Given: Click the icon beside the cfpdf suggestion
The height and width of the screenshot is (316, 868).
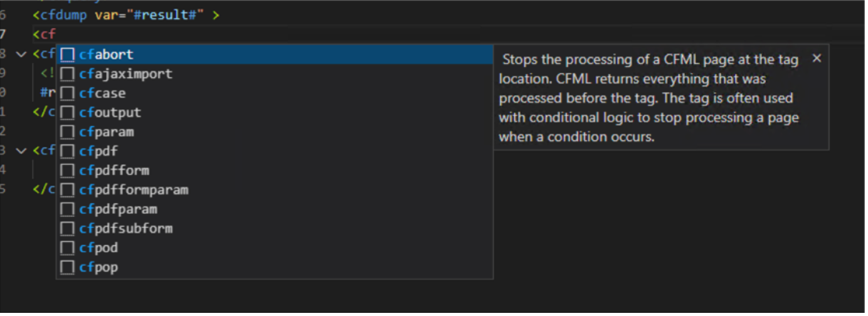Looking at the screenshot, I should click(x=67, y=151).
